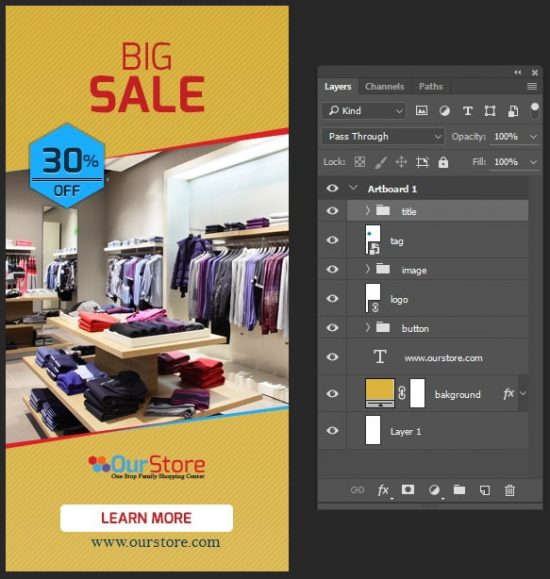The width and height of the screenshot is (550, 579).
Task: Switch to the Layers tab
Action: point(338,87)
